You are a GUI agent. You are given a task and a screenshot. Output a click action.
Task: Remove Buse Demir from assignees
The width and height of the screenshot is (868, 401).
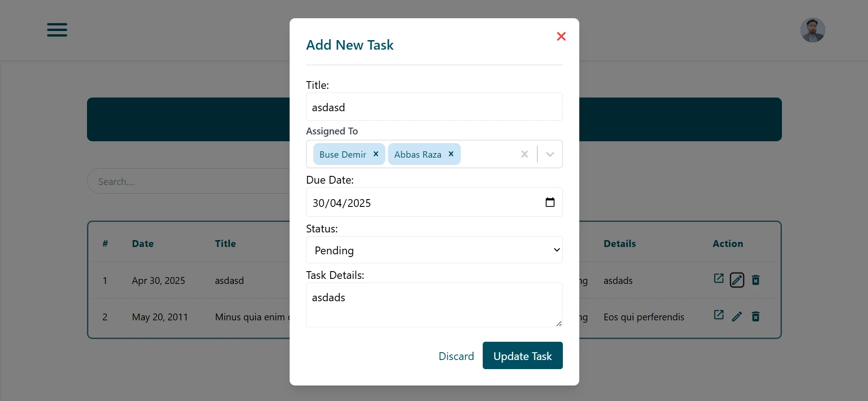pyautogui.click(x=376, y=154)
